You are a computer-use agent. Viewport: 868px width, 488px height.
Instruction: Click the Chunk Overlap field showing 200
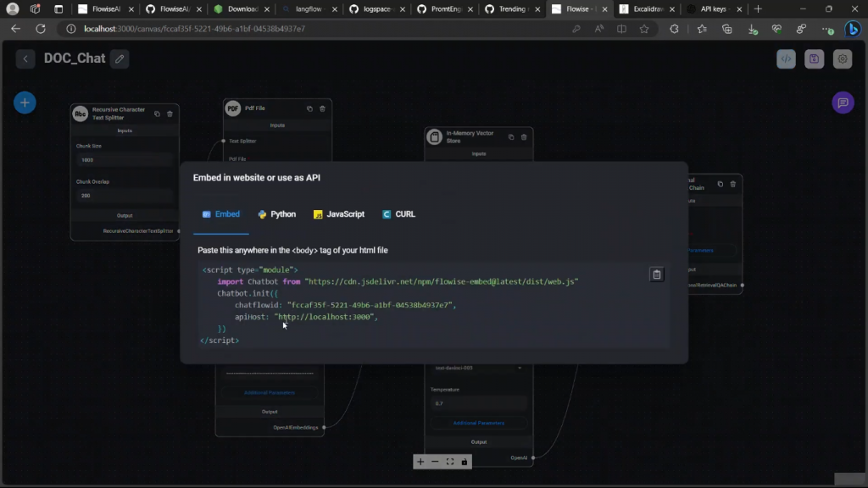point(125,196)
